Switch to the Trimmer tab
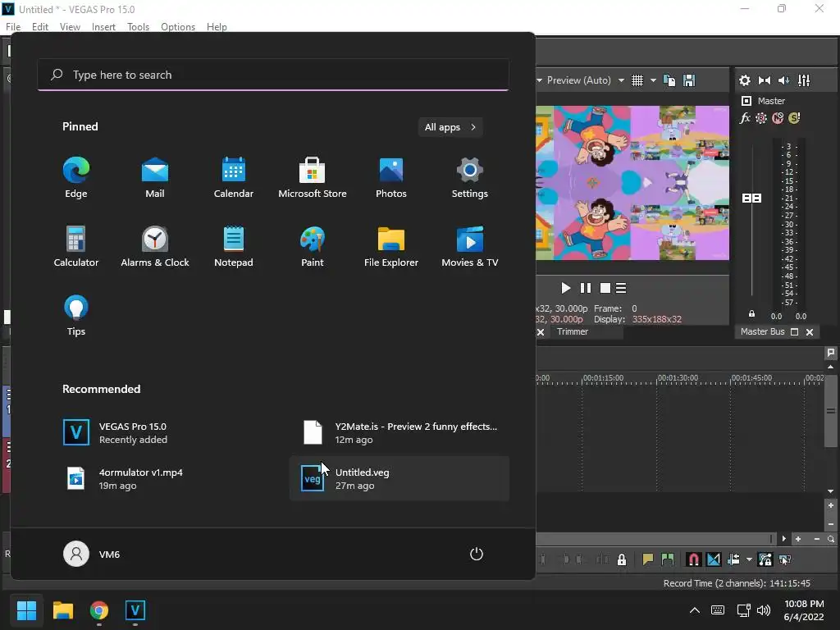 click(573, 331)
